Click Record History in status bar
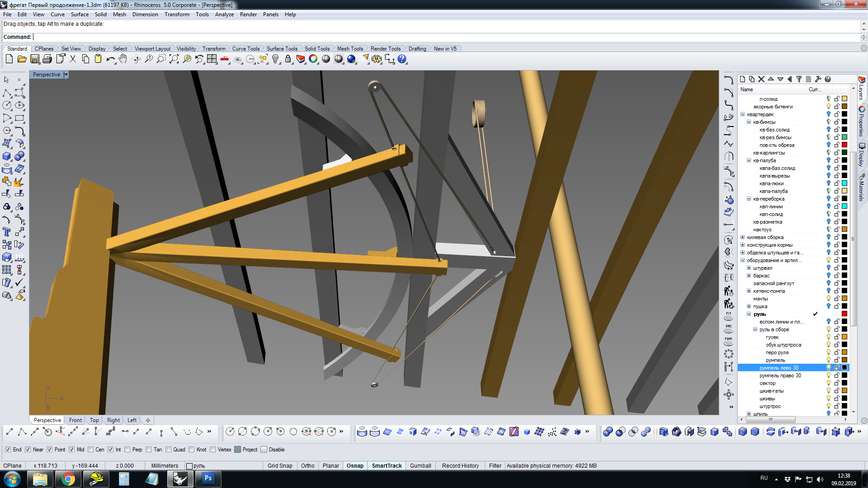868x488 pixels. (460, 466)
